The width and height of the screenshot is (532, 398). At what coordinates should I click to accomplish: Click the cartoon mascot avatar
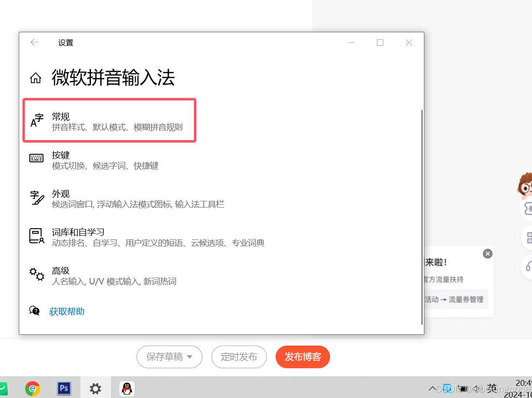tap(524, 185)
